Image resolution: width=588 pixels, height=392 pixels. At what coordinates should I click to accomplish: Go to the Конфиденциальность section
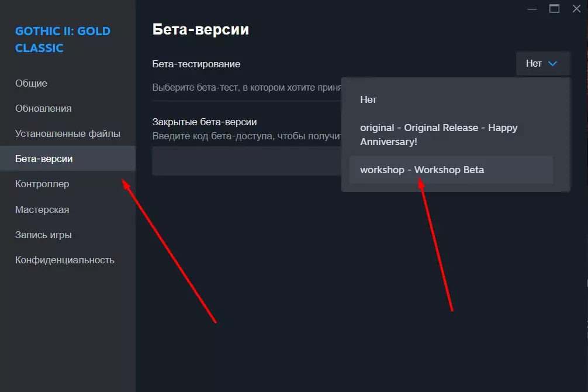click(x=64, y=260)
